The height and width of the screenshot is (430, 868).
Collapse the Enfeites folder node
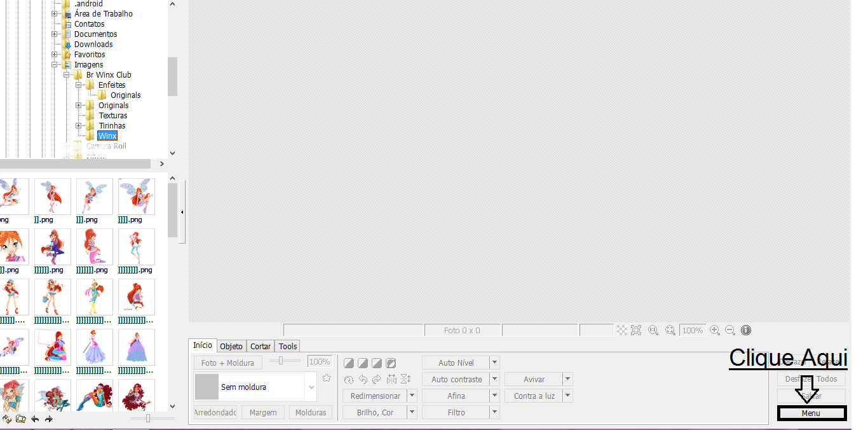pyautogui.click(x=79, y=85)
